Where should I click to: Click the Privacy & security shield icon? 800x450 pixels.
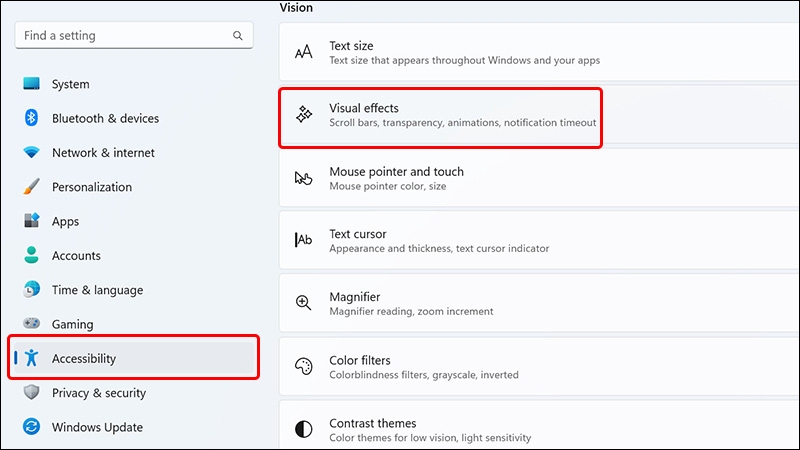point(32,393)
